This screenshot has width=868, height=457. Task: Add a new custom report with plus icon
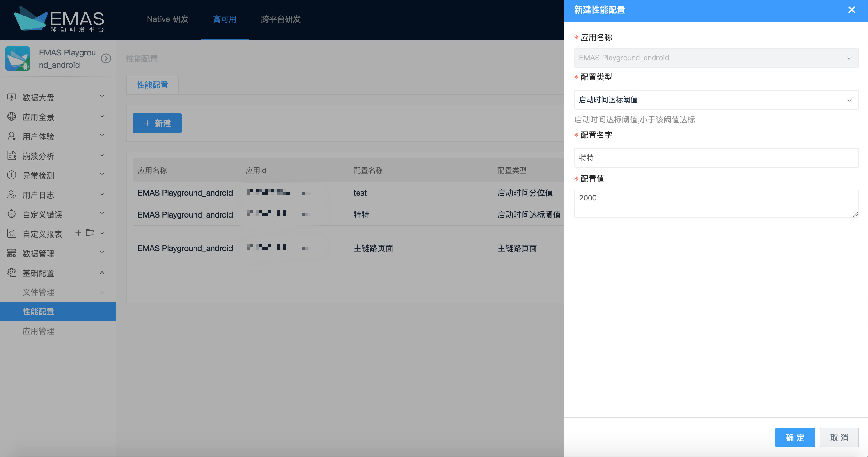click(x=78, y=233)
